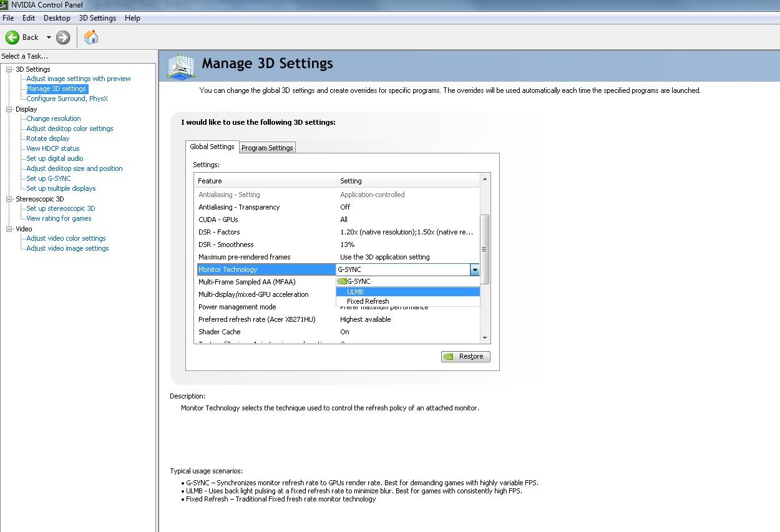Open Adjust desktop color settings
This screenshot has width=780, height=532.
pyautogui.click(x=70, y=128)
